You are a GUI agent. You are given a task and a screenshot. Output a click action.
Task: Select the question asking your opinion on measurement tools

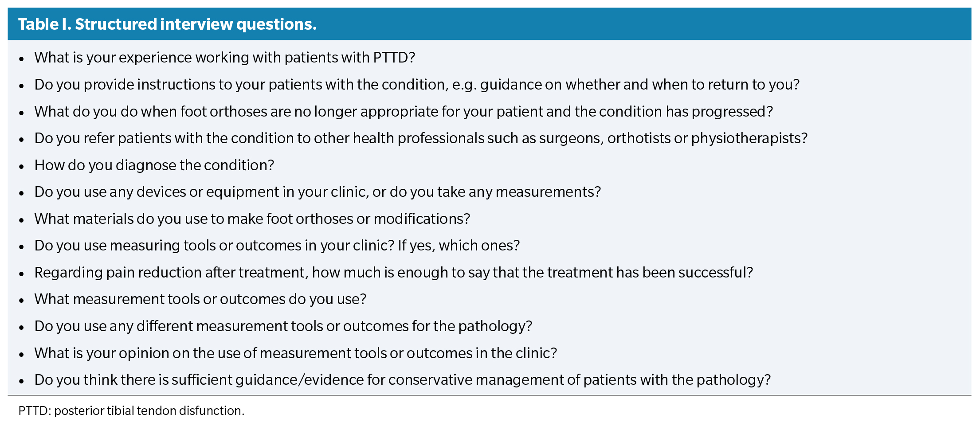[x=295, y=353]
